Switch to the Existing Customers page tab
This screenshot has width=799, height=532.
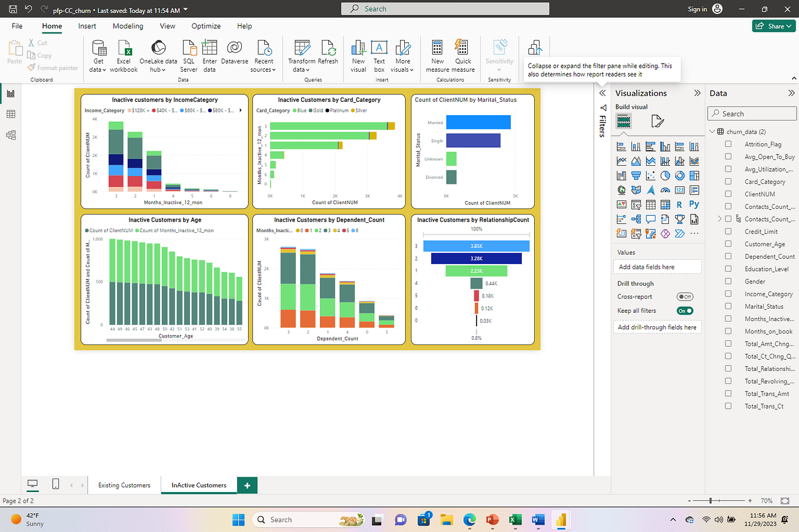124,485
